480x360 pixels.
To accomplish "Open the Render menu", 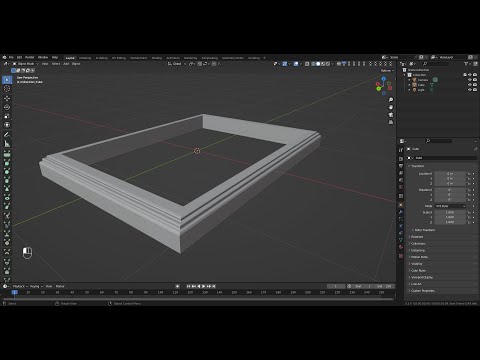I will click(30, 57).
